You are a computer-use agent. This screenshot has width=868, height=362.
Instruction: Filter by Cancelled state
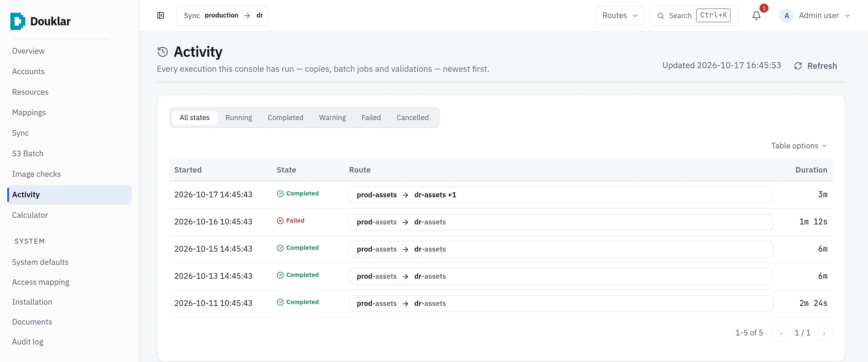[x=412, y=118]
